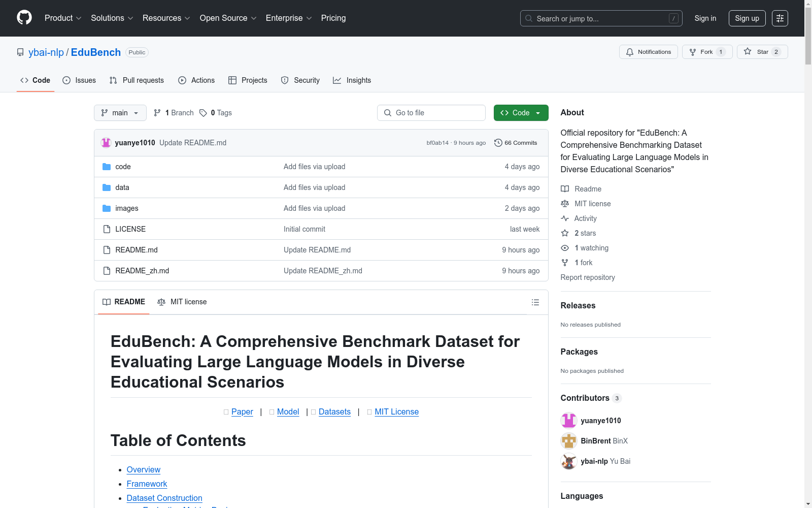Switch to the Security tab
812x508 pixels.
point(300,80)
